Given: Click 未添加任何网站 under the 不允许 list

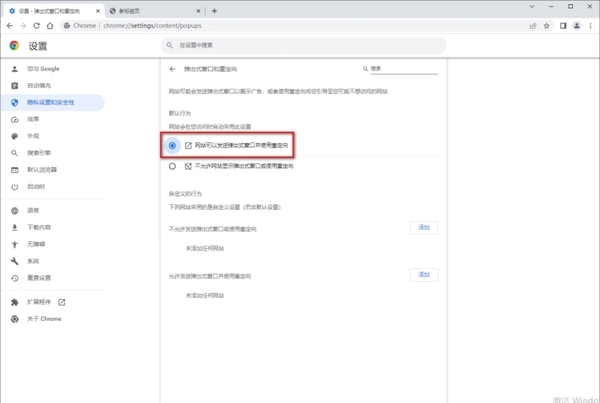Looking at the screenshot, I should coord(205,248).
